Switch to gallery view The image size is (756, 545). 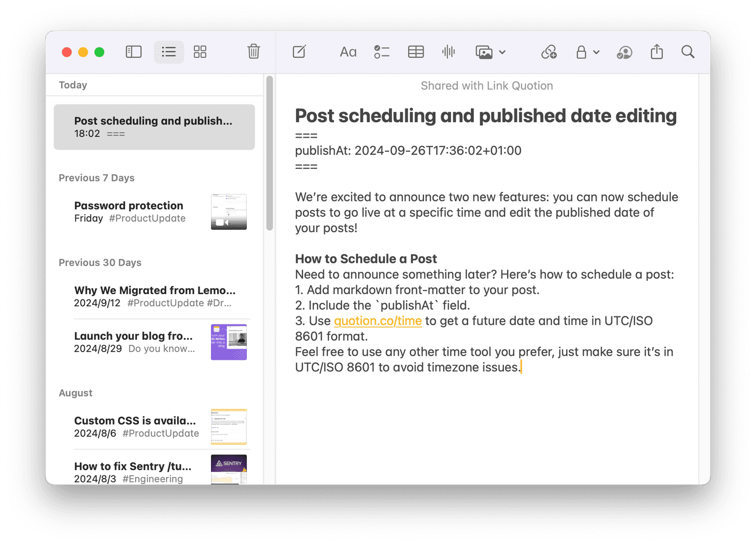pyautogui.click(x=200, y=52)
